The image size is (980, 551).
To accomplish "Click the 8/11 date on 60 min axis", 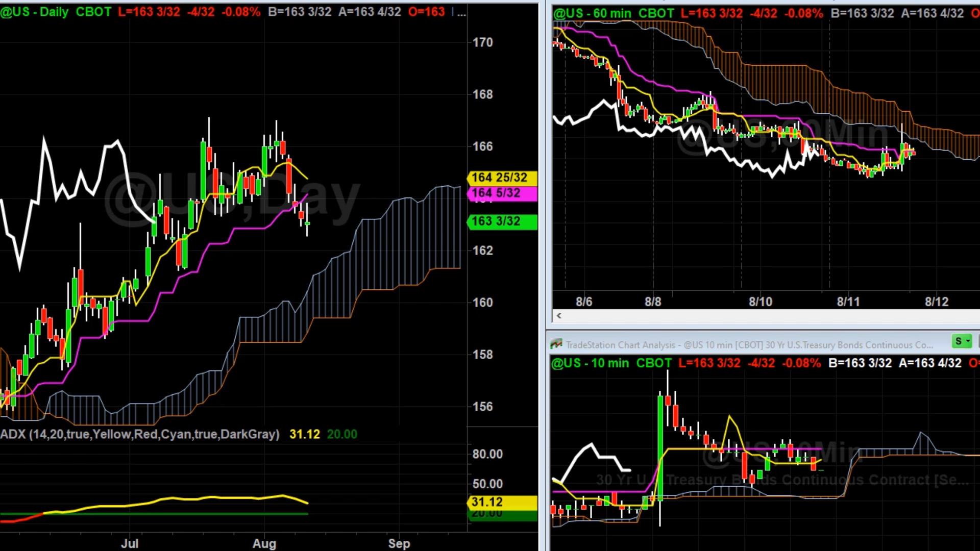I will (848, 302).
